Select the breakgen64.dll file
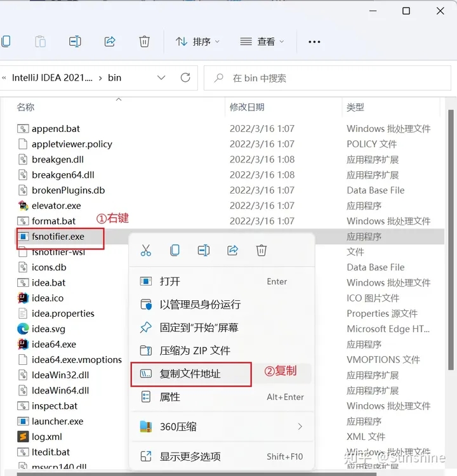457x476 pixels. click(63, 175)
